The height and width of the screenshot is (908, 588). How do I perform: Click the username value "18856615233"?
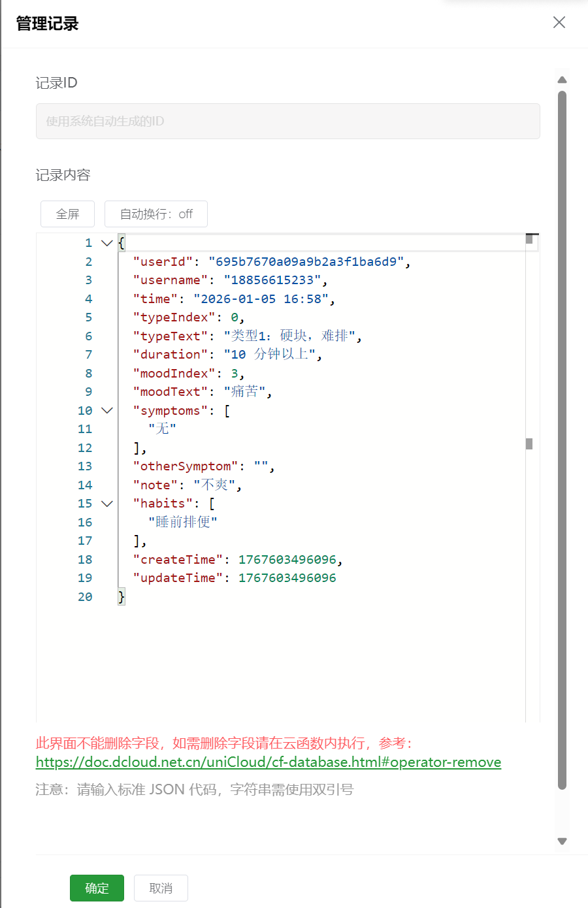click(272, 280)
